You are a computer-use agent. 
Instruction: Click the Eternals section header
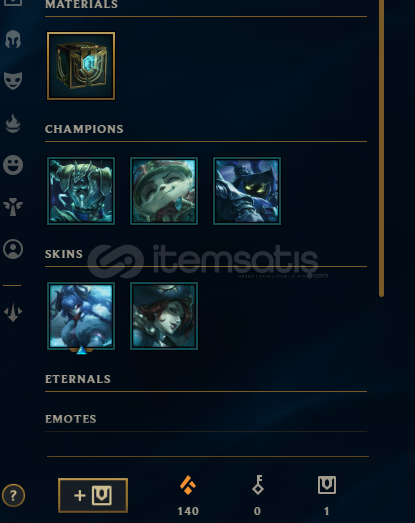78,379
